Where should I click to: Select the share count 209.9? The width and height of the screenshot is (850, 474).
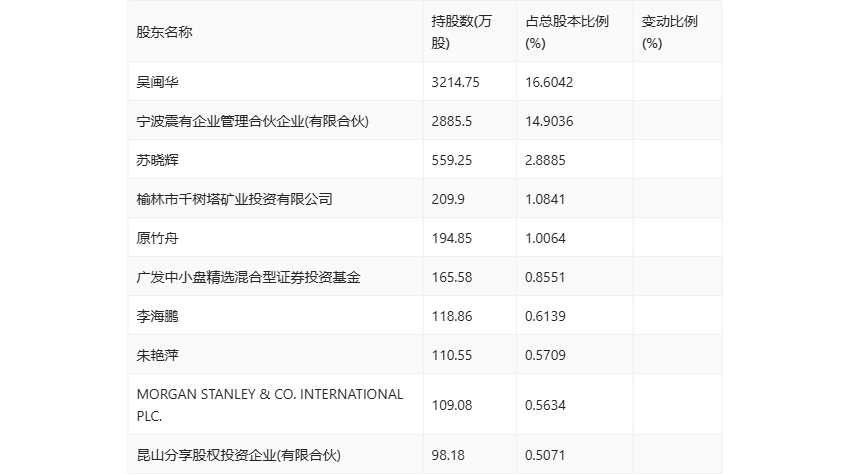[448, 199]
